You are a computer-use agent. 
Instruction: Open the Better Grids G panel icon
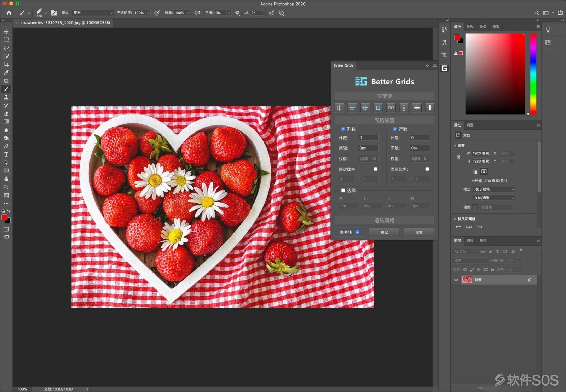(444, 68)
